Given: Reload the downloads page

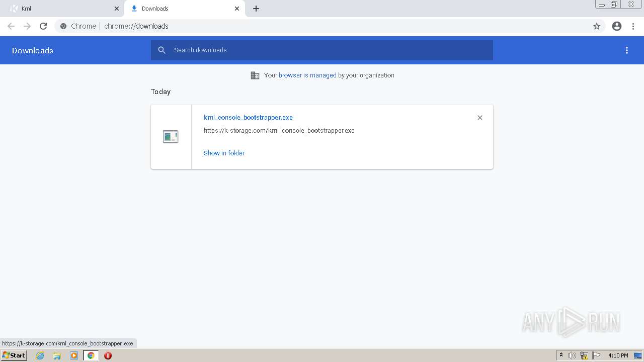Looking at the screenshot, I should coord(43,26).
